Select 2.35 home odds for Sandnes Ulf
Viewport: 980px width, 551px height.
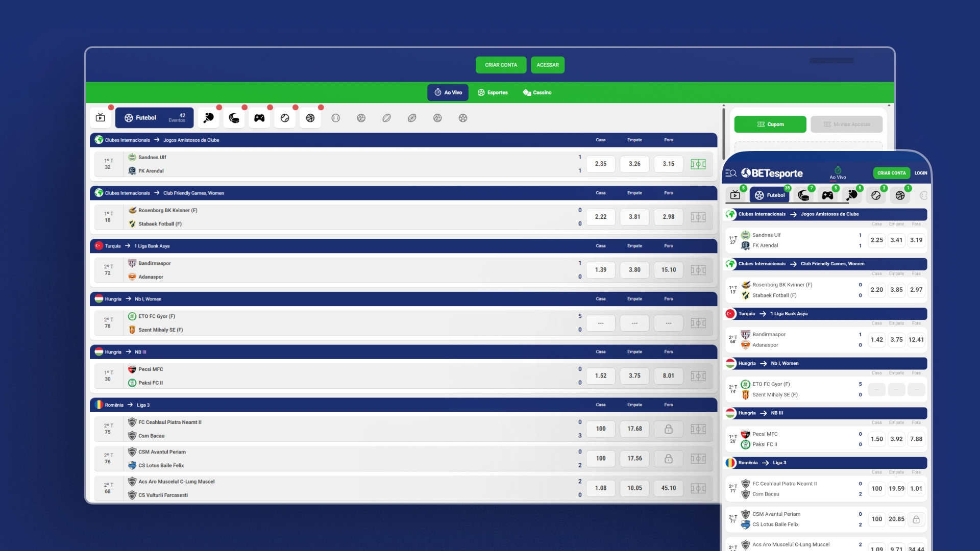pos(601,164)
